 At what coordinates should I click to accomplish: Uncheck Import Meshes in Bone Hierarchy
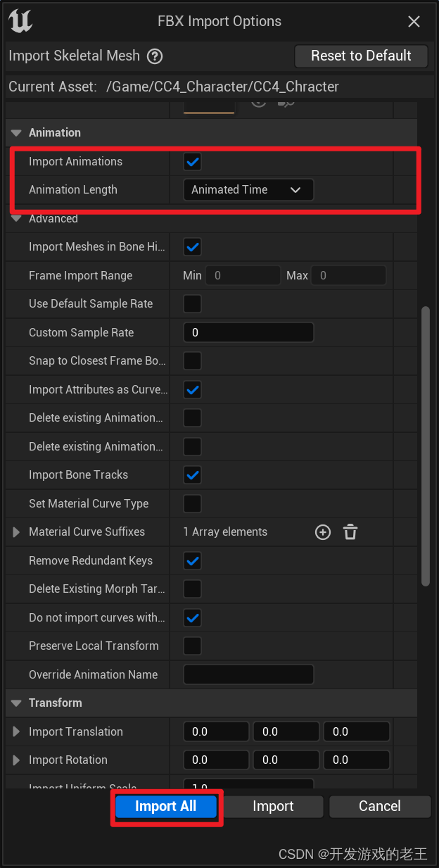coord(192,247)
